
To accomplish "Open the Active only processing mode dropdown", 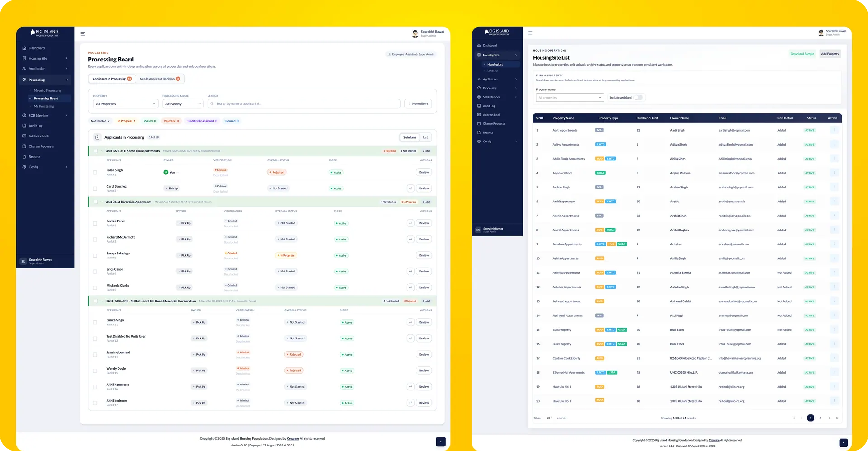I will [x=183, y=104].
